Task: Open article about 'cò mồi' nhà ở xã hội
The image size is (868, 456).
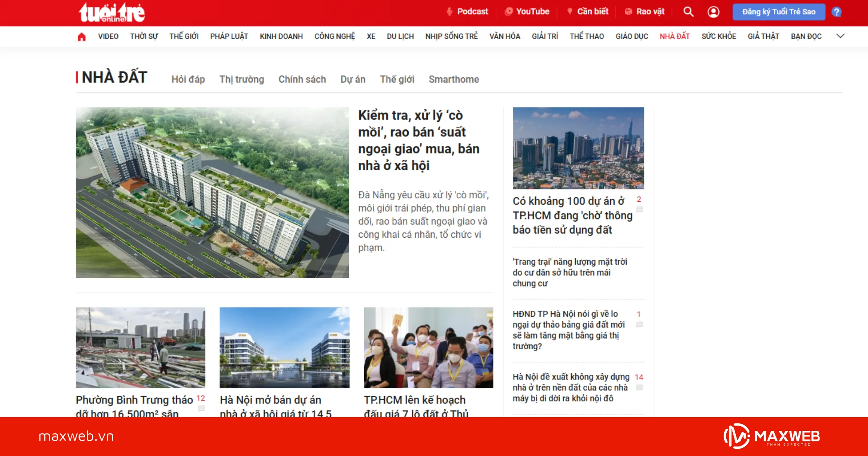Action: coord(419,141)
